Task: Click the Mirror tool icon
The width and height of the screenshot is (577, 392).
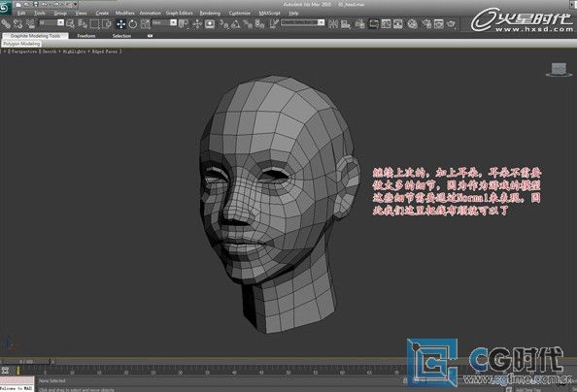Action: click(x=333, y=24)
